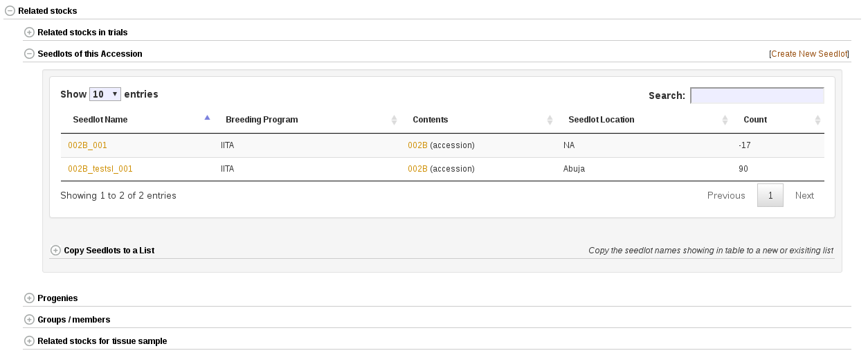Collapse Seedlots of this Accession minus icon
The width and height of the screenshot is (868, 362).
point(29,54)
